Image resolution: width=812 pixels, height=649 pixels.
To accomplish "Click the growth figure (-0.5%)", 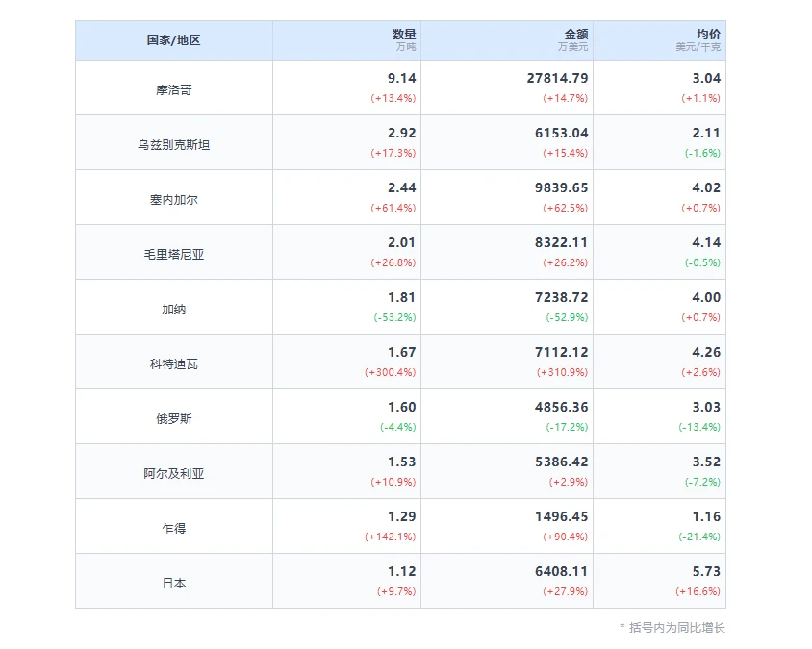I will pyautogui.click(x=702, y=262).
